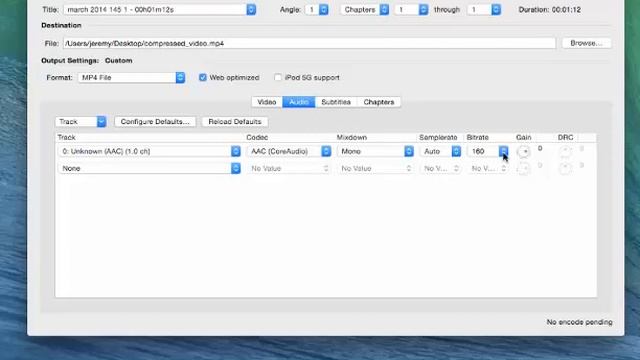This screenshot has width=640, height=360.
Task: Uncheck the Web optimized checkbox
Action: (203, 78)
